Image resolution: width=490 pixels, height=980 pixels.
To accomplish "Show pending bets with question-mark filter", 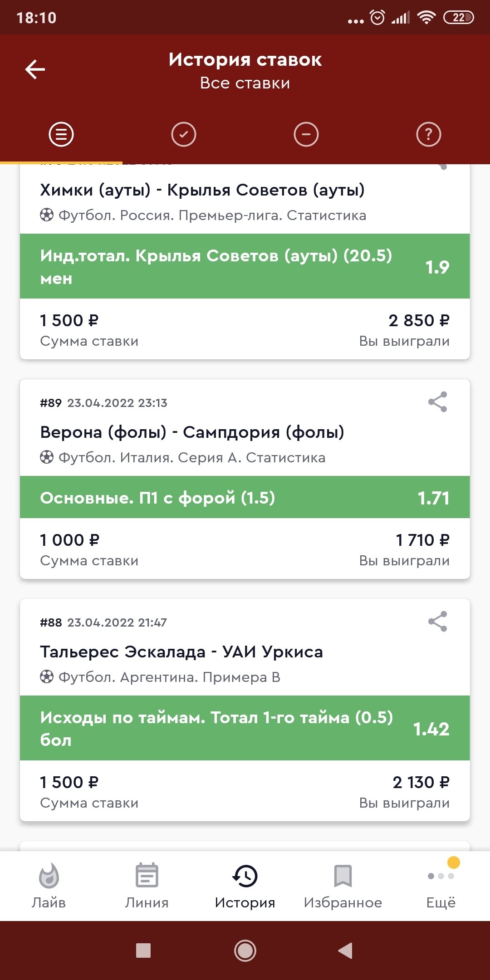I will pos(428,134).
